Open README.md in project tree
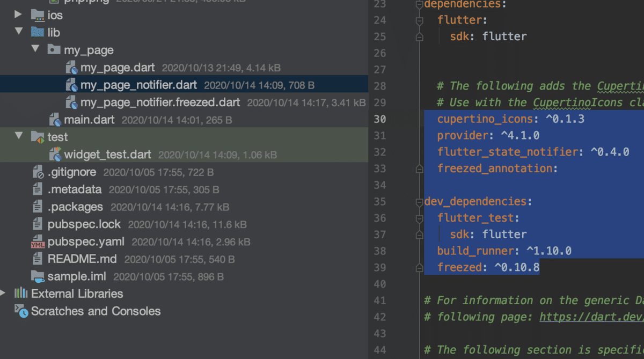This screenshot has width=644, height=359. (x=82, y=259)
